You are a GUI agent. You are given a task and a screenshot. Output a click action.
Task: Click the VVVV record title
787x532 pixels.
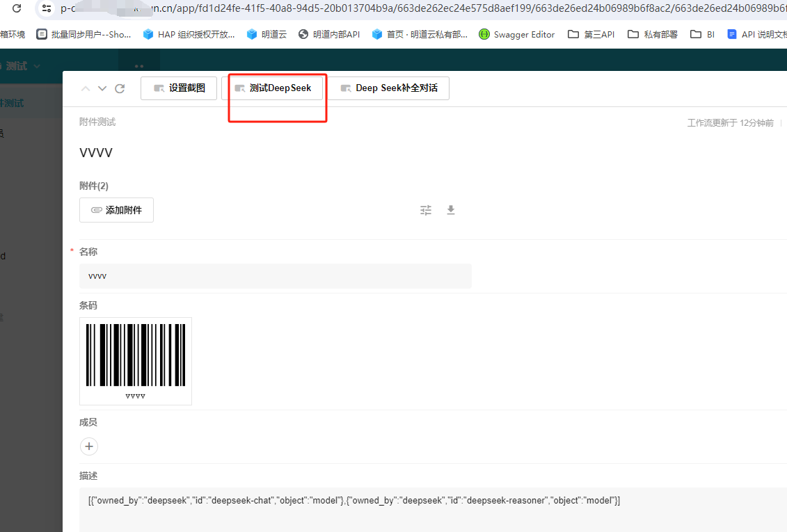click(x=96, y=153)
